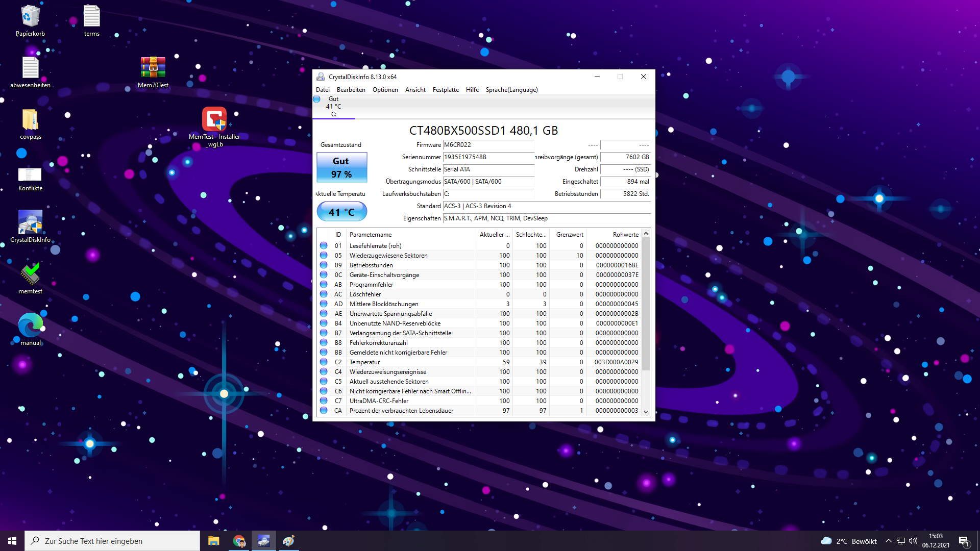Select the C: drive tab

[333, 107]
